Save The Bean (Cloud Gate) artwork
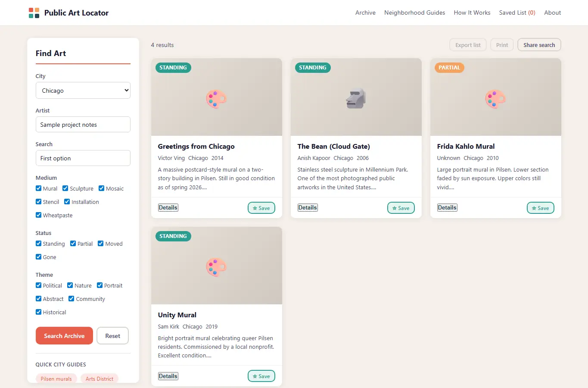 pyautogui.click(x=401, y=208)
